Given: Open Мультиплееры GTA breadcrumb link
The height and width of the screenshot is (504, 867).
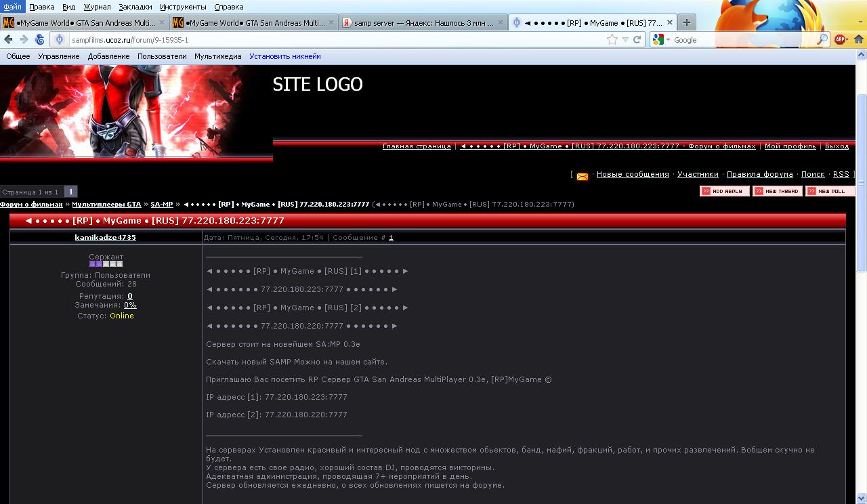Looking at the screenshot, I should (106, 205).
